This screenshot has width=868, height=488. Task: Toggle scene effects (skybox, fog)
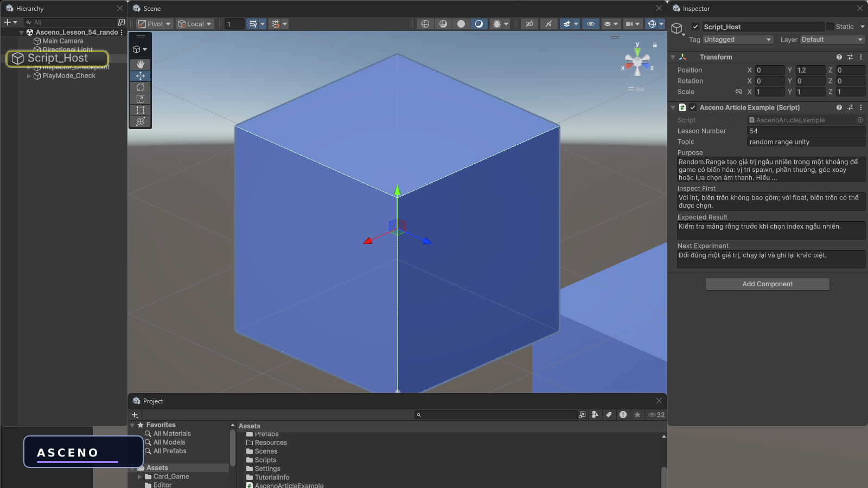pos(566,24)
